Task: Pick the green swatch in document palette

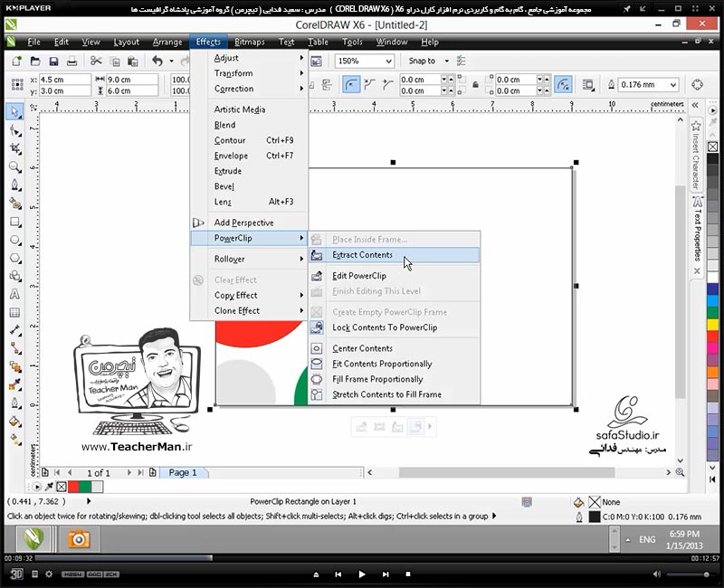Action: (x=85, y=487)
